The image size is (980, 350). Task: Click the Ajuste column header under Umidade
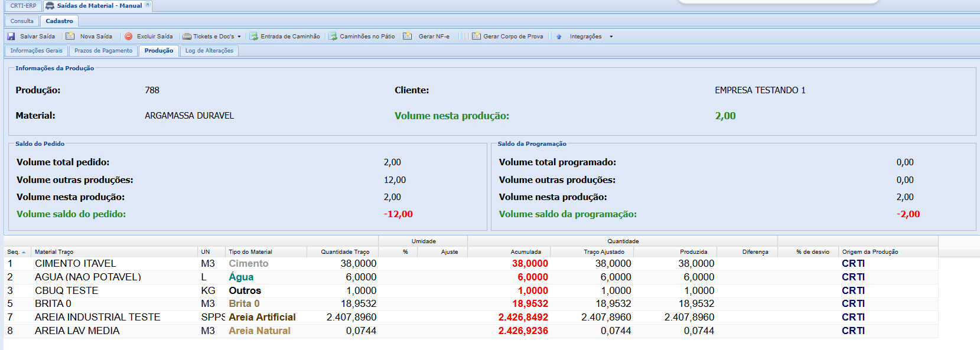point(442,252)
